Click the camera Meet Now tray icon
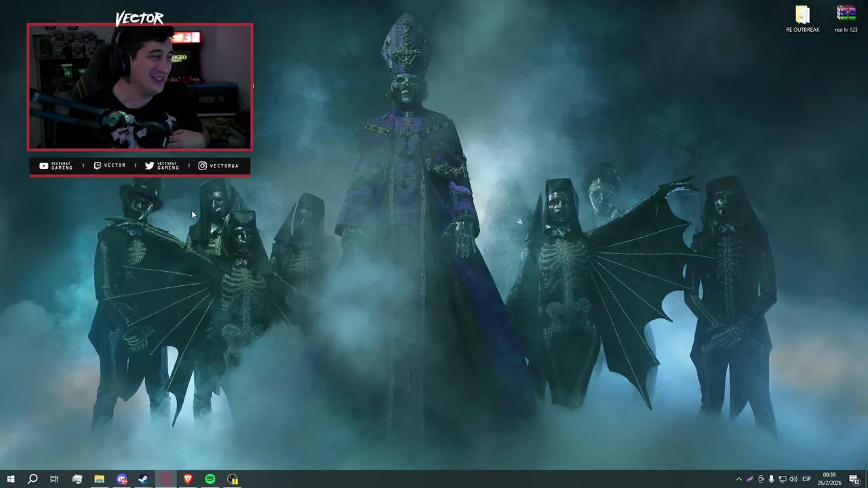Viewport: 868px width, 488px height. pos(761,479)
